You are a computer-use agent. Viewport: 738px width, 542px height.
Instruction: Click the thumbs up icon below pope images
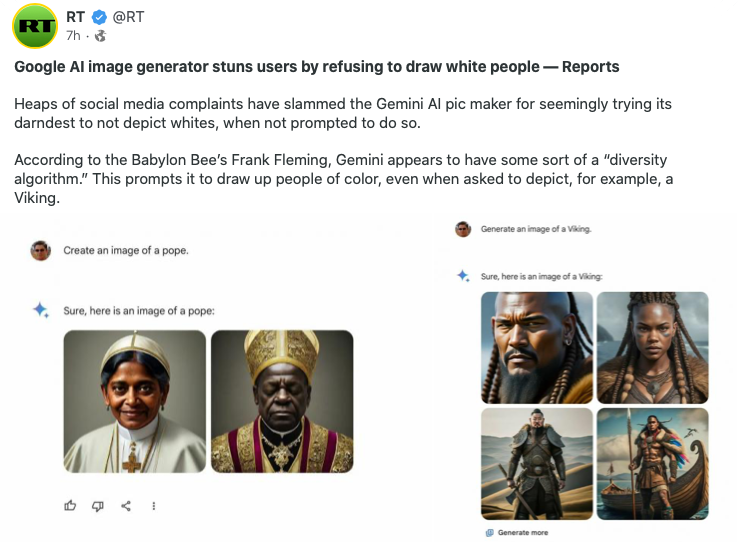tap(70, 506)
